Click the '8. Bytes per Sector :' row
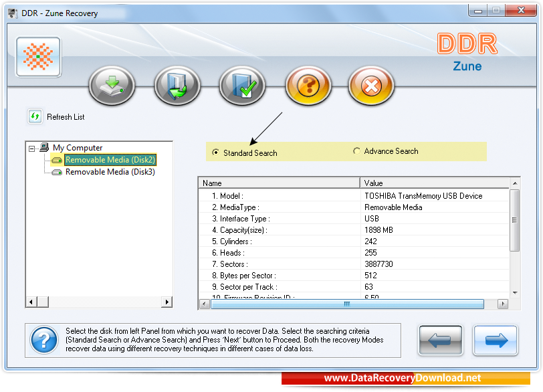Image resolution: width=543 pixels, height=392 pixels. click(354, 276)
